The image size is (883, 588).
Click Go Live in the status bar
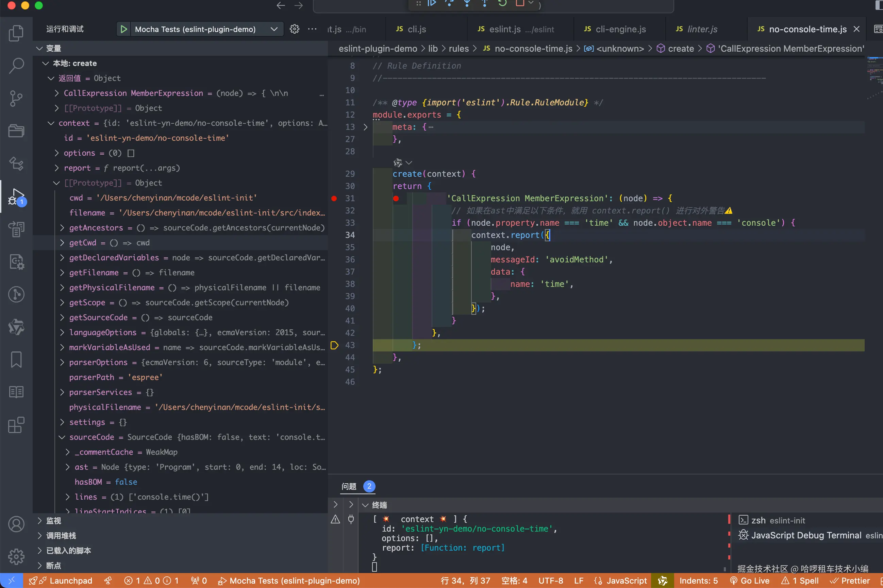pos(750,581)
